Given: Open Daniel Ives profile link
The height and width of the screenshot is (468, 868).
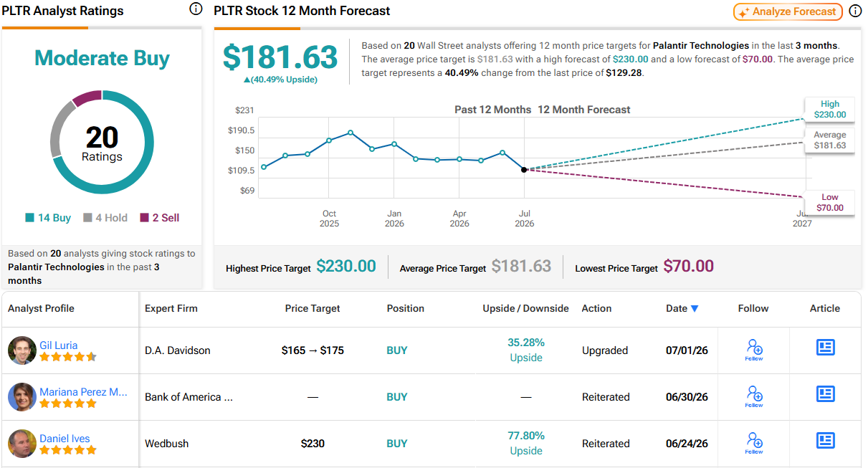Looking at the screenshot, I should pyautogui.click(x=65, y=439).
